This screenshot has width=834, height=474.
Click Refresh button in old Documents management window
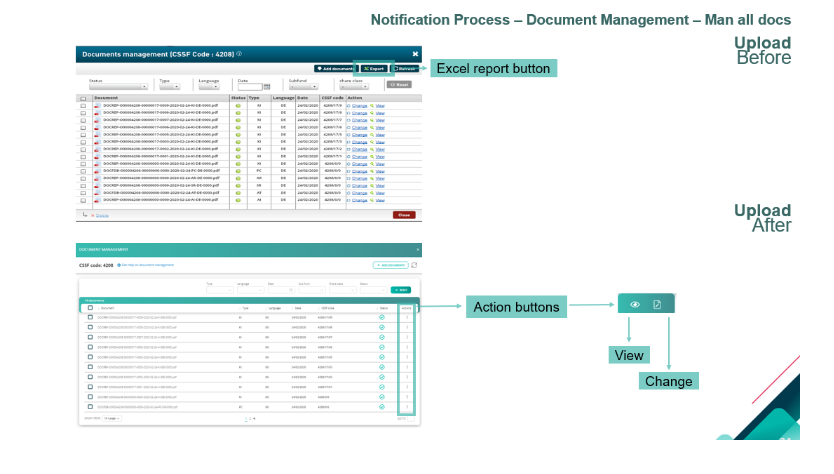tap(404, 69)
